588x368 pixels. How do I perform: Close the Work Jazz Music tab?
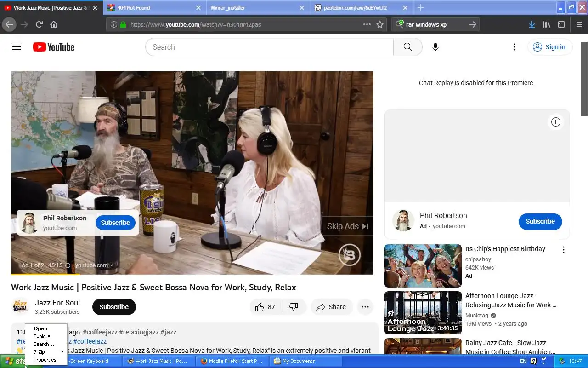(x=96, y=8)
